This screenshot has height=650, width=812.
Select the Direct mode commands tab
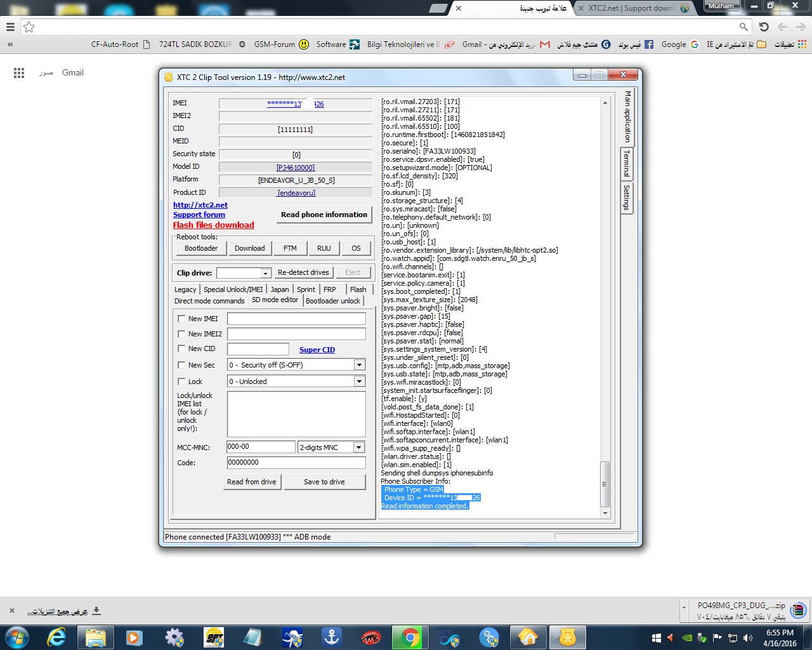(x=209, y=301)
